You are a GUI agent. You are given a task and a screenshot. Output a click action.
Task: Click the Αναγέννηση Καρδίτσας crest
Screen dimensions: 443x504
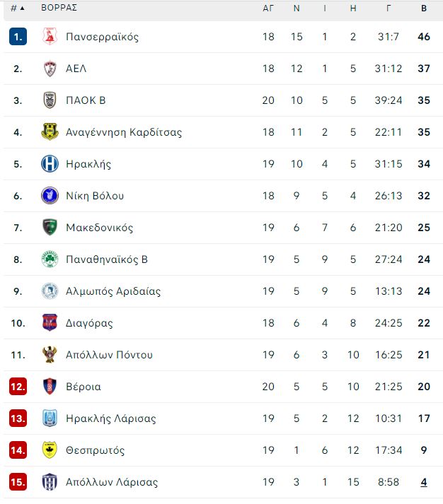pos(50,132)
